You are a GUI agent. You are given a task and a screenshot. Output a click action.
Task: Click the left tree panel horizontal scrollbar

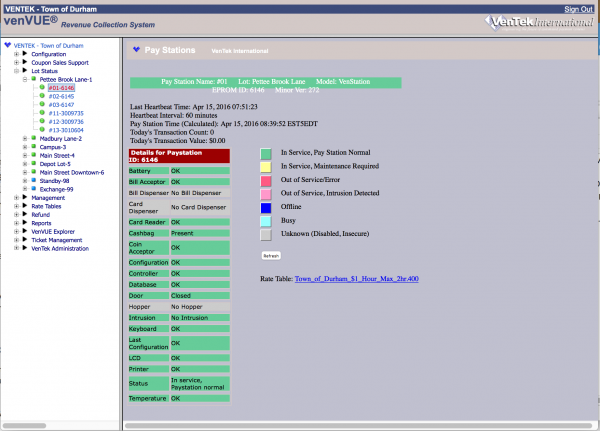[24, 425]
